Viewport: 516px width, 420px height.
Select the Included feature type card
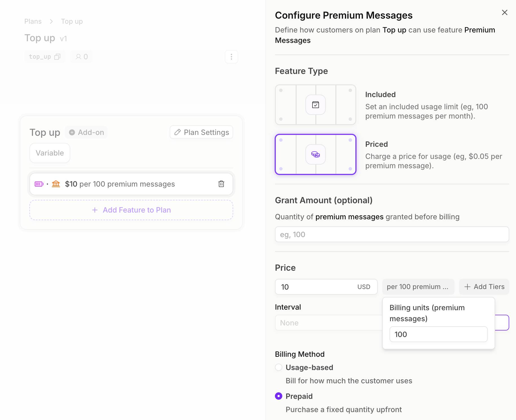[316, 105]
